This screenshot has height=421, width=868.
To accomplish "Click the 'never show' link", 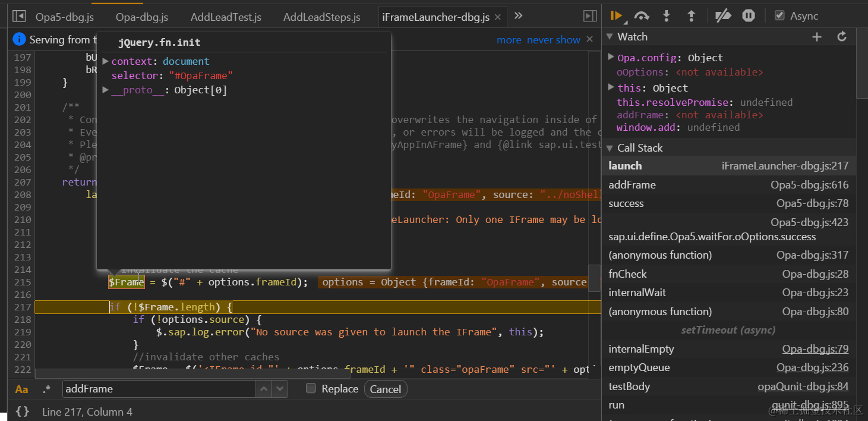I will pyautogui.click(x=554, y=40).
